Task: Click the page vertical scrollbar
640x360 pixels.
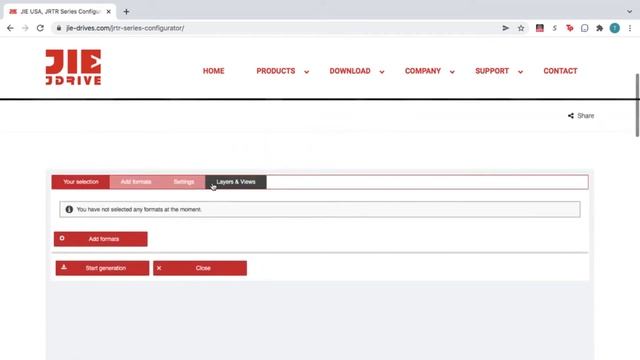Action: click(x=637, y=105)
